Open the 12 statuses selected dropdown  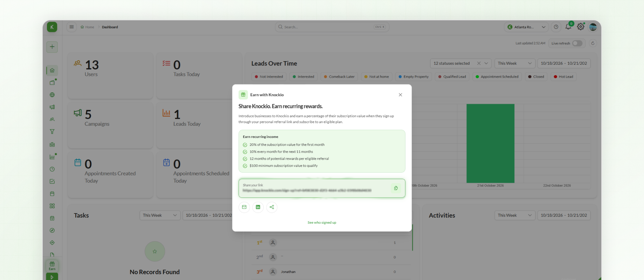461,63
